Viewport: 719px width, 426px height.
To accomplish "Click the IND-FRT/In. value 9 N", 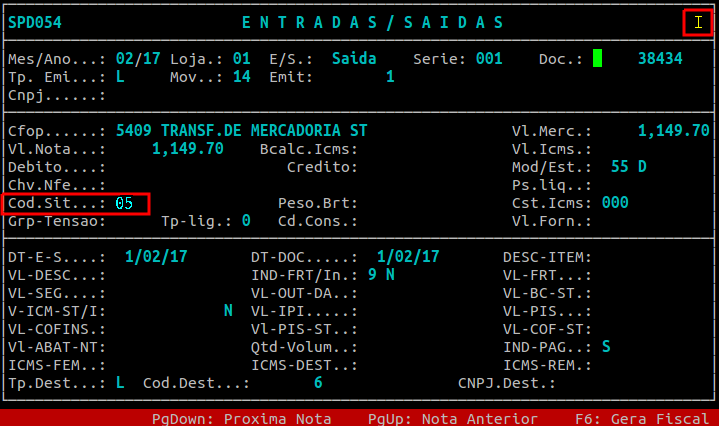I will (381, 274).
